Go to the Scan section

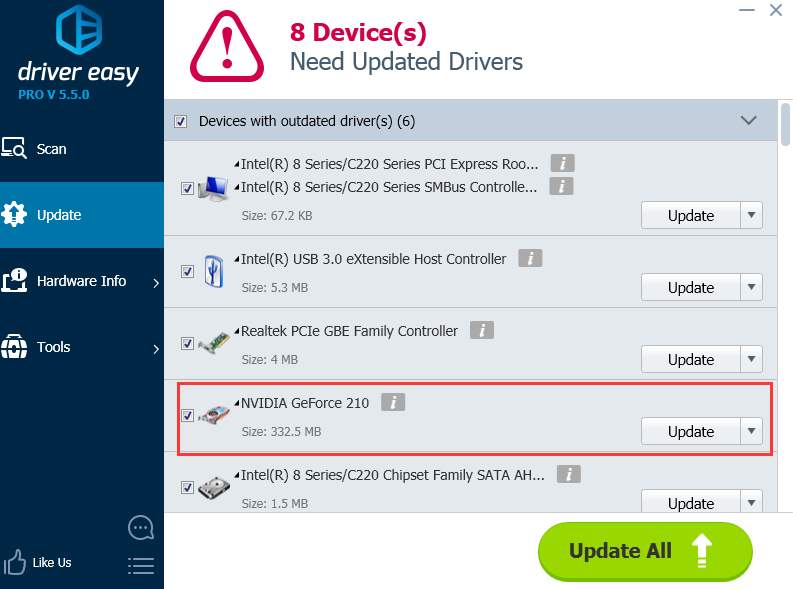[82, 149]
